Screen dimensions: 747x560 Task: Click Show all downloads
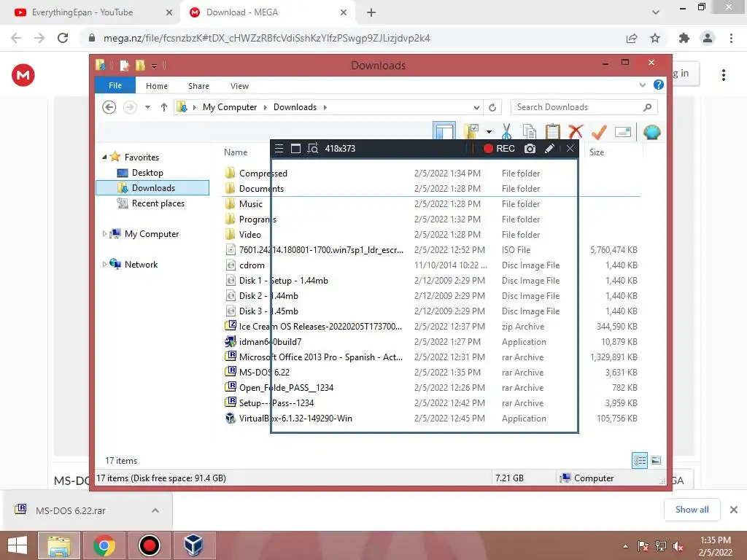(x=692, y=510)
